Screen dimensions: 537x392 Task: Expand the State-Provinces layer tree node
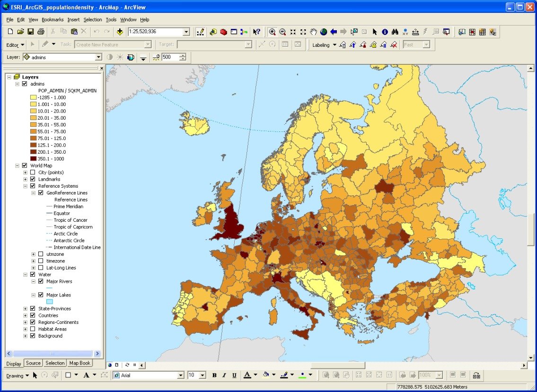click(26, 309)
